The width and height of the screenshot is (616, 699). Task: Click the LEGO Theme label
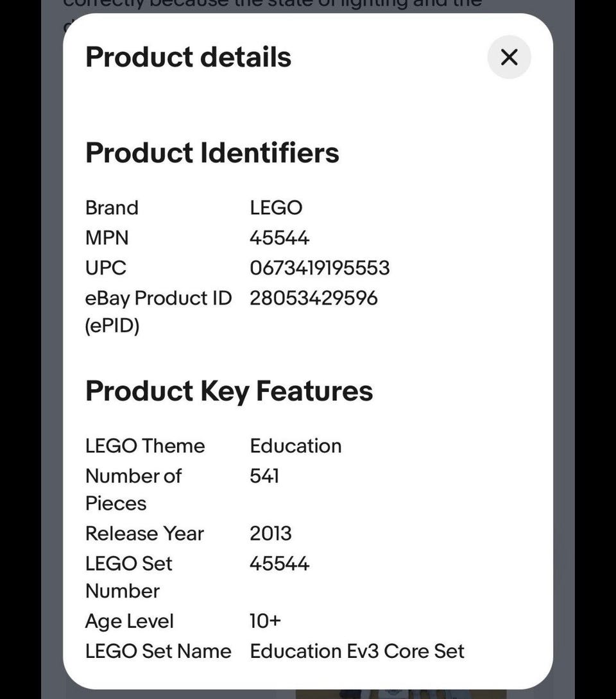(x=145, y=446)
